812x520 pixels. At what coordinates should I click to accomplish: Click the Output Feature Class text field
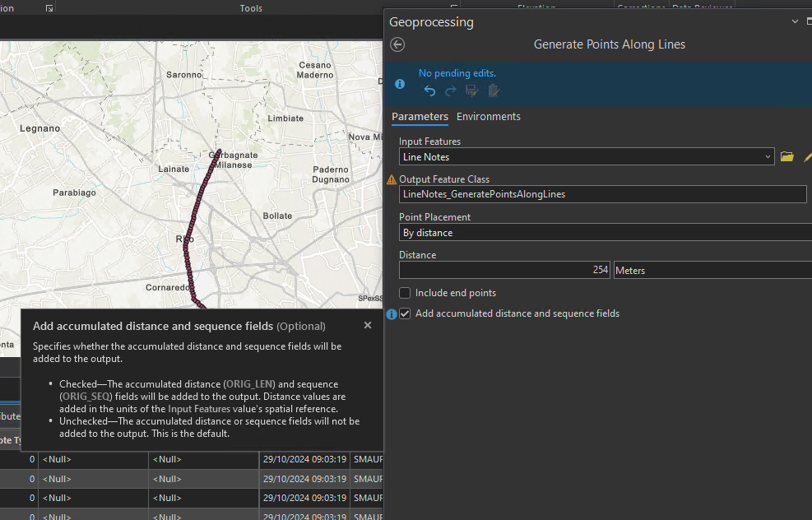pyautogui.click(x=602, y=194)
